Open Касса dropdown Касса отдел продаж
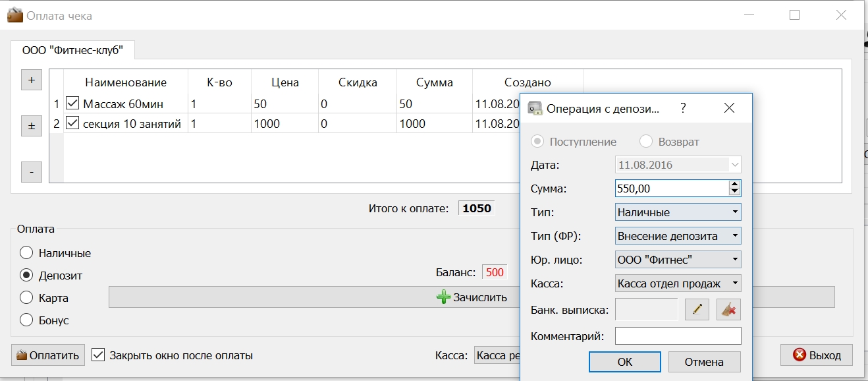Screen dimensions: 868x381 pyautogui.click(x=678, y=283)
